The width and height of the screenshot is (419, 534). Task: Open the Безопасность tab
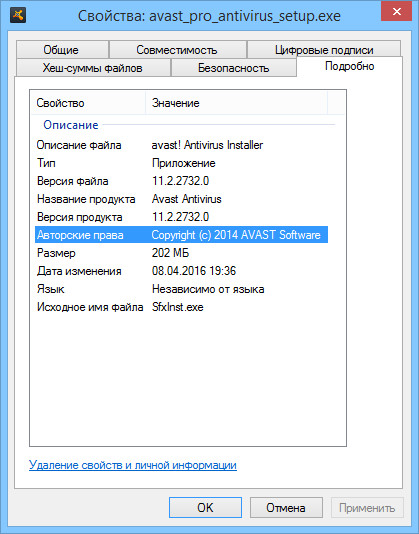tap(234, 68)
